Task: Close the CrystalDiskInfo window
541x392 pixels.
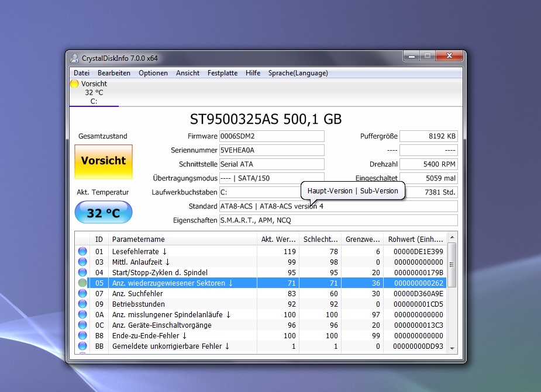Action: [x=449, y=56]
